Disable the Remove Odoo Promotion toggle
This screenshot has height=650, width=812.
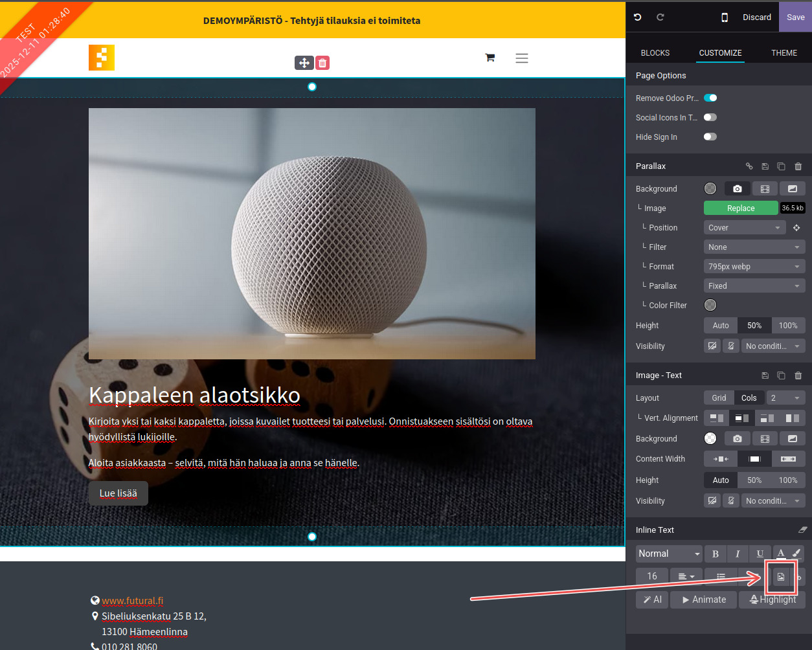[x=710, y=98]
